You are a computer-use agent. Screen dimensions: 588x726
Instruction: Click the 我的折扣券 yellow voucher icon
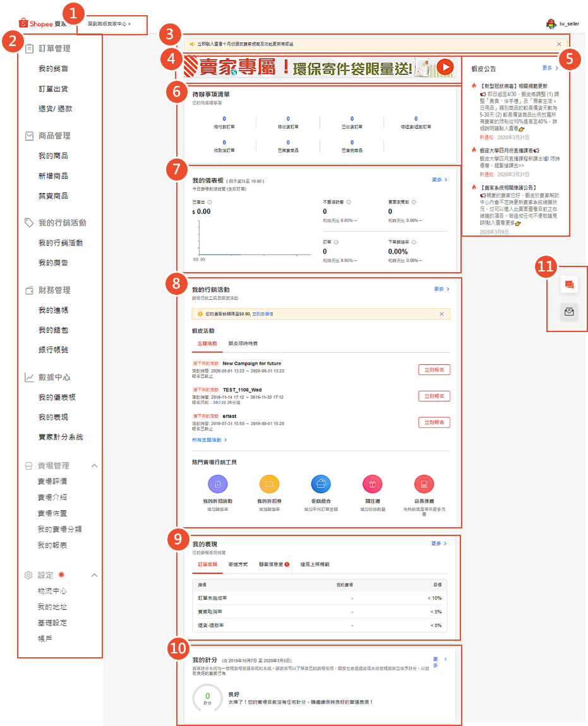[269, 484]
